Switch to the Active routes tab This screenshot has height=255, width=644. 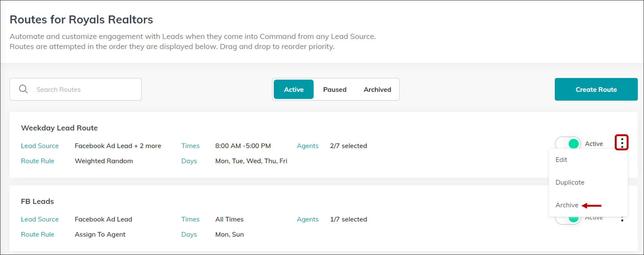[x=294, y=90]
